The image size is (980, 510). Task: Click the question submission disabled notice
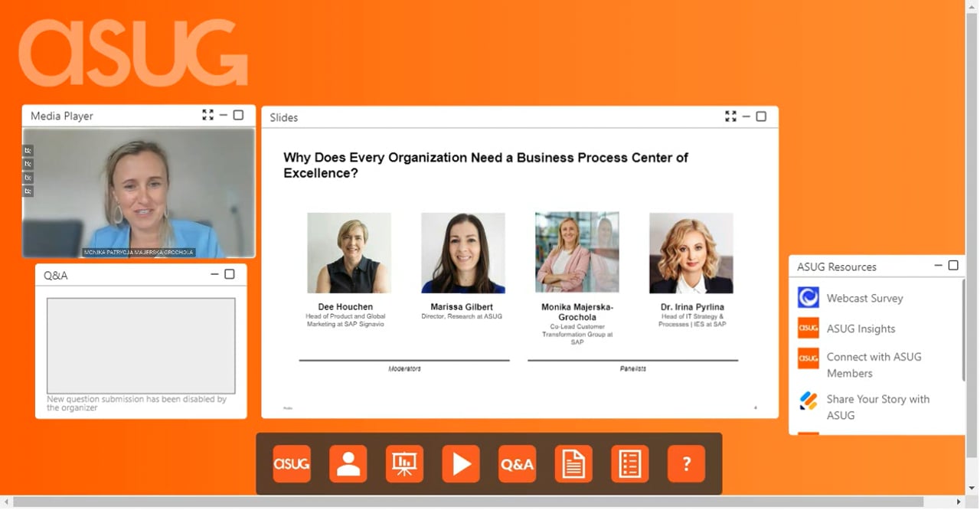136,403
